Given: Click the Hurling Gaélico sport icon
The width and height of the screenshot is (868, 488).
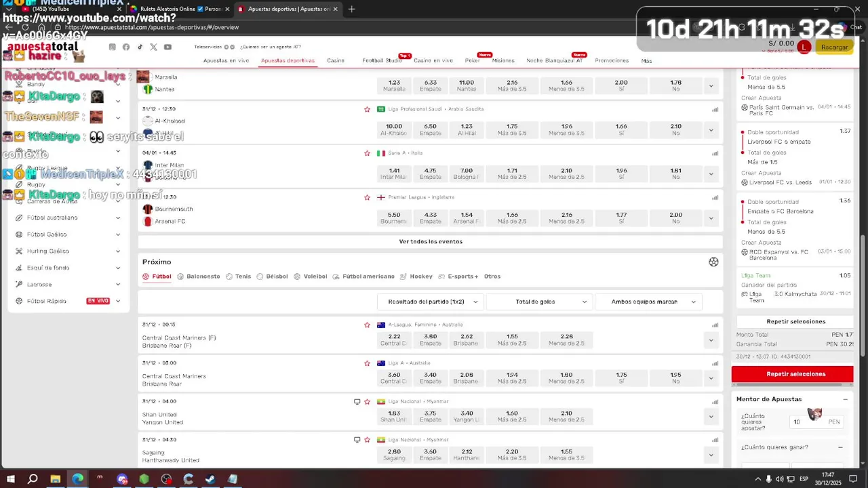Looking at the screenshot, I should click(x=19, y=251).
